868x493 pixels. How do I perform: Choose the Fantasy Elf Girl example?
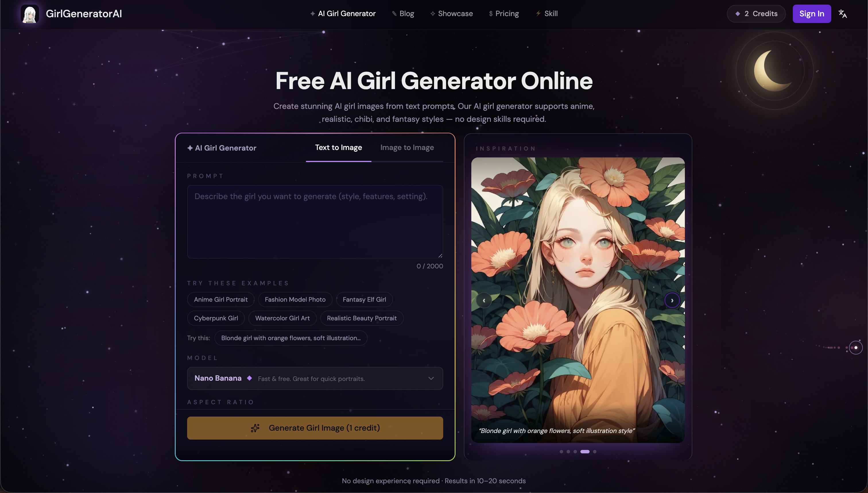tap(364, 300)
